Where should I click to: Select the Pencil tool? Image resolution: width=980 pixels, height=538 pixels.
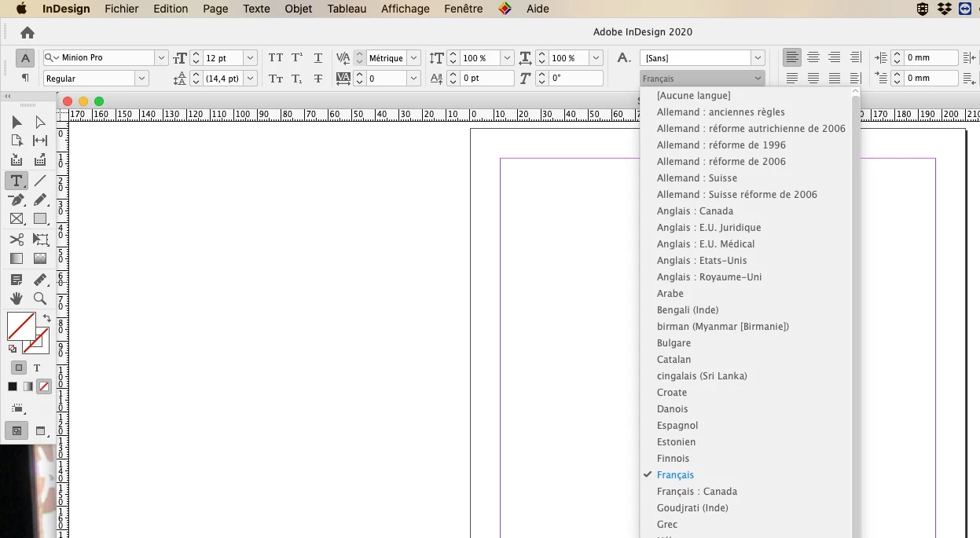(x=40, y=200)
